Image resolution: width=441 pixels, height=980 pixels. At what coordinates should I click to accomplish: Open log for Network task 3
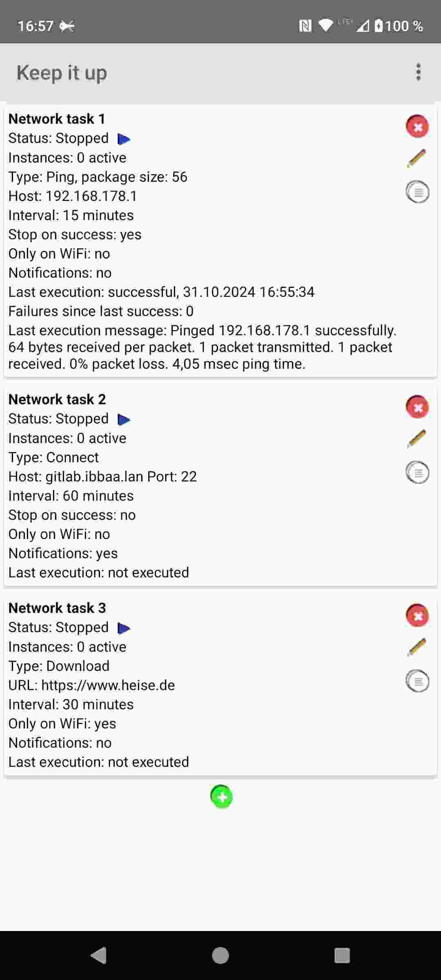tap(417, 681)
